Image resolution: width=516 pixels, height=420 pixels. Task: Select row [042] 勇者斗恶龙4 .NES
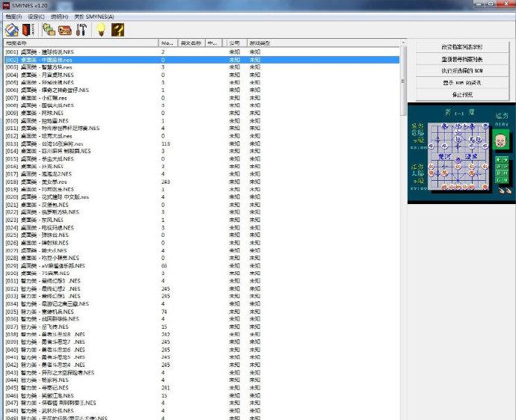(202, 365)
